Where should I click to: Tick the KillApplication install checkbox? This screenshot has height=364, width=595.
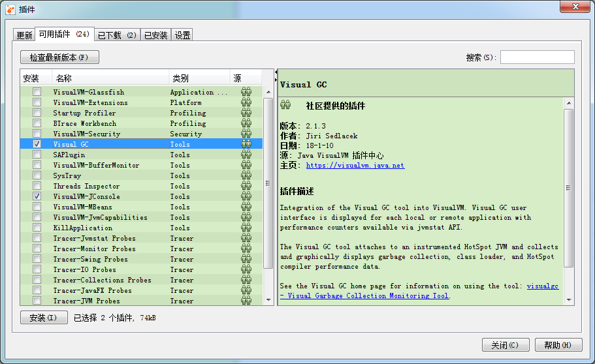coord(37,228)
